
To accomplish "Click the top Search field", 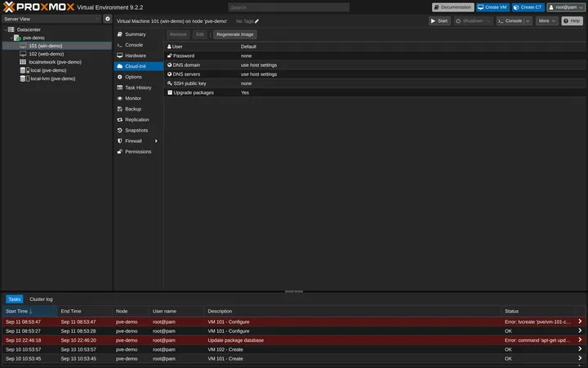I will pyautogui.click(x=289, y=7).
